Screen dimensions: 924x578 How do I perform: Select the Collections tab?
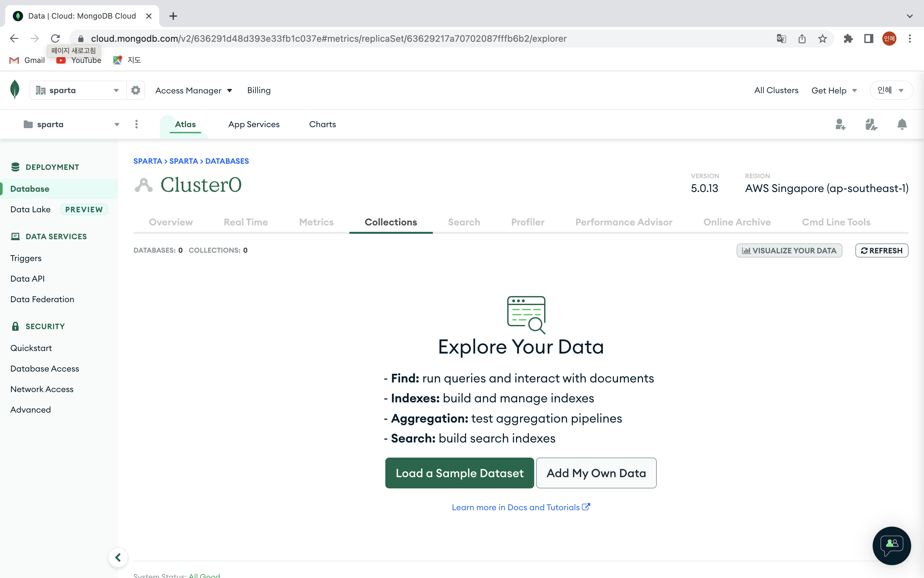tap(391, 222)
